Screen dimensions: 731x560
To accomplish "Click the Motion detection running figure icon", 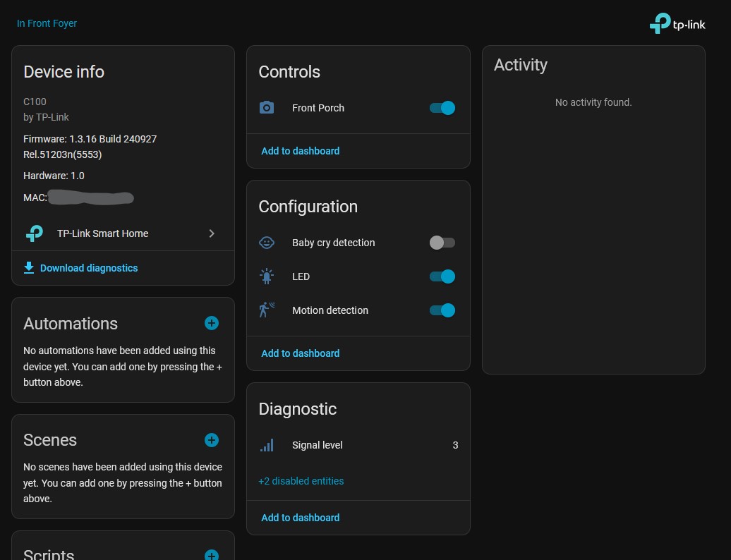I will pyautogui.click(x=267, y=310).
